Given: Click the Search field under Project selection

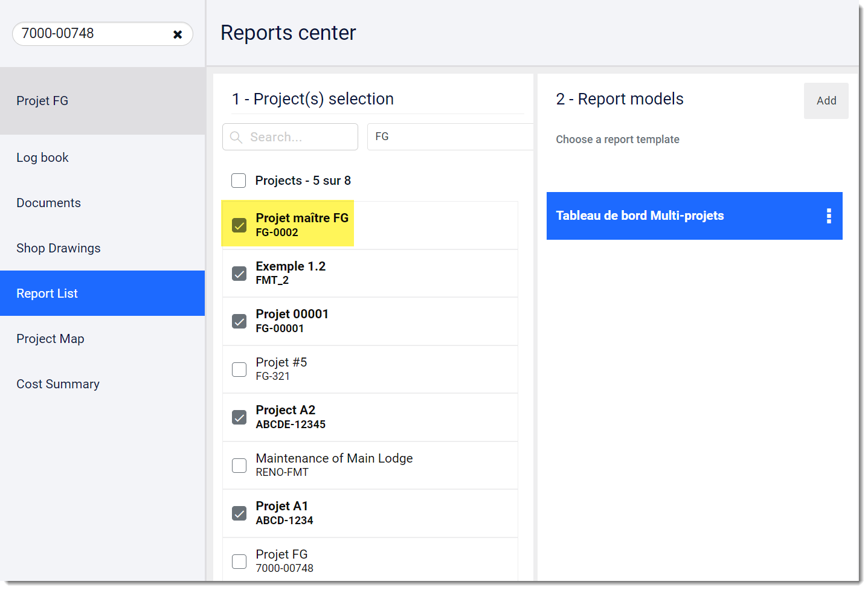Looking at the screenshot, I should (x=290, y=136).
